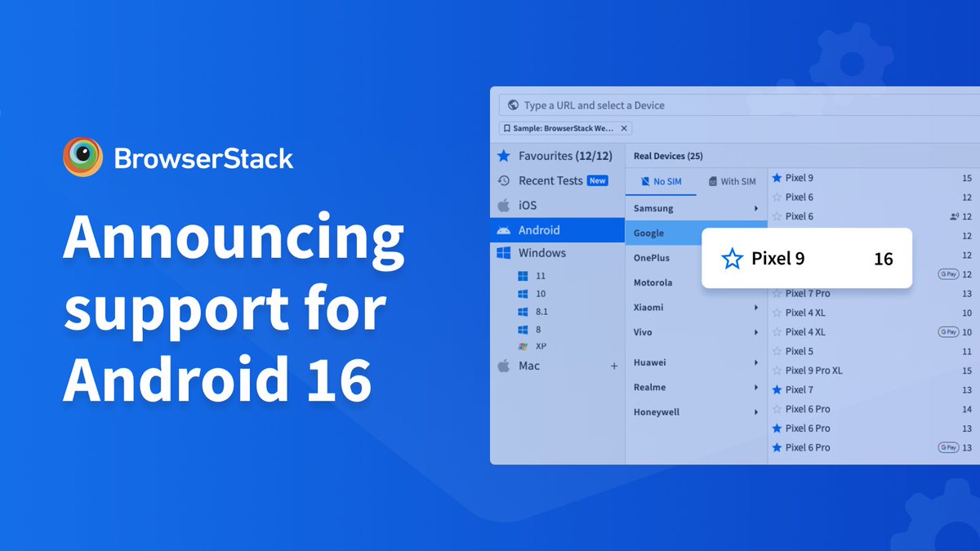Switch to the With SIM tab
This screenshot has height=551, width=980.
(x=732, y=181)
